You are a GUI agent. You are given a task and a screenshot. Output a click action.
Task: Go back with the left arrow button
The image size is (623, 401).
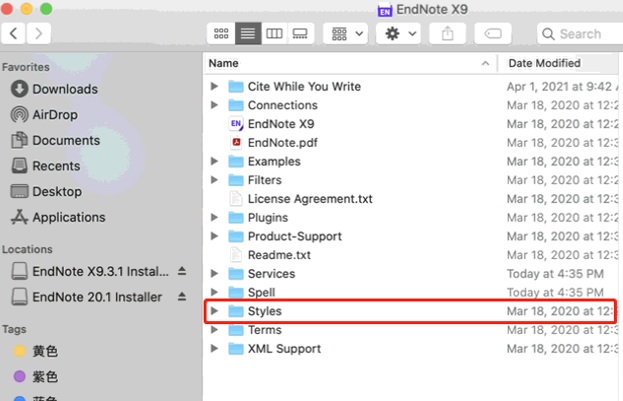tap(14, 33)
